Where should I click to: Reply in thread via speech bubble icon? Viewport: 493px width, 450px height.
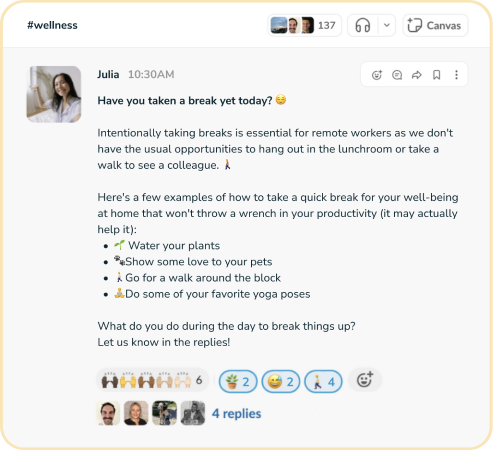click(x=397, y=75)
